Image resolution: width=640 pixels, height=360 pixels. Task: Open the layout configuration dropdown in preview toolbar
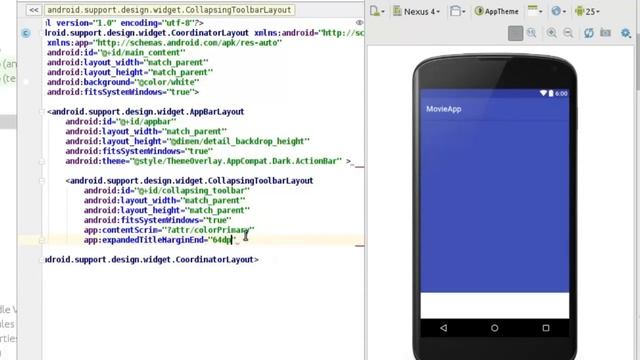pos(377,11)
